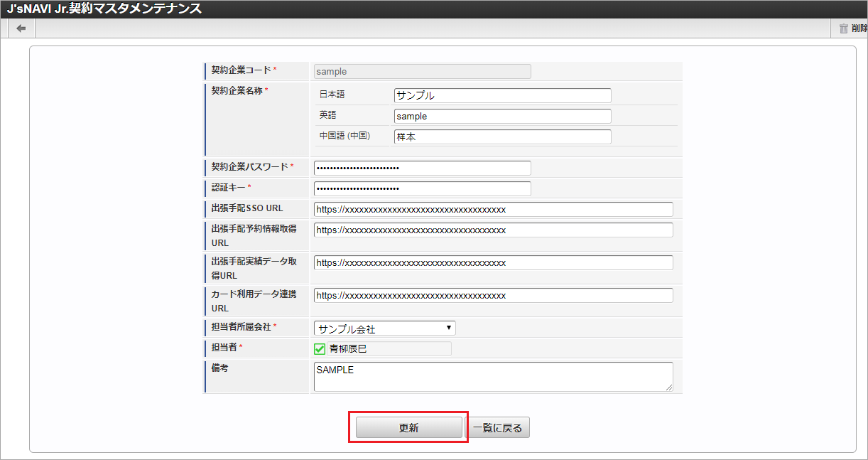Click the 出張手配実績データ取得URL field
The image size is (868, 460).
pos(493,262)
